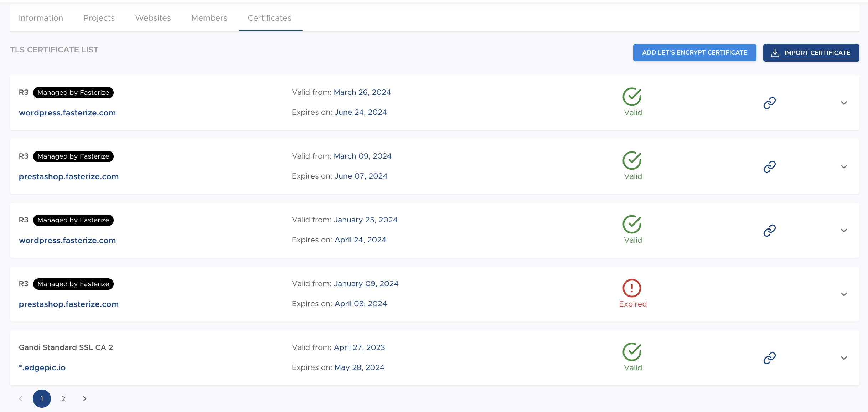
Task: Click Valid checkmark icon on first certificate row
Action: point(632,97)
